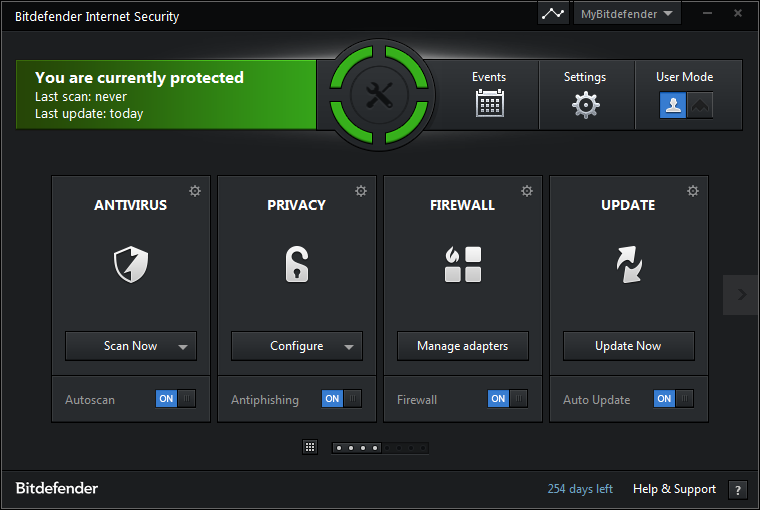Click the Update Now button

628,346
